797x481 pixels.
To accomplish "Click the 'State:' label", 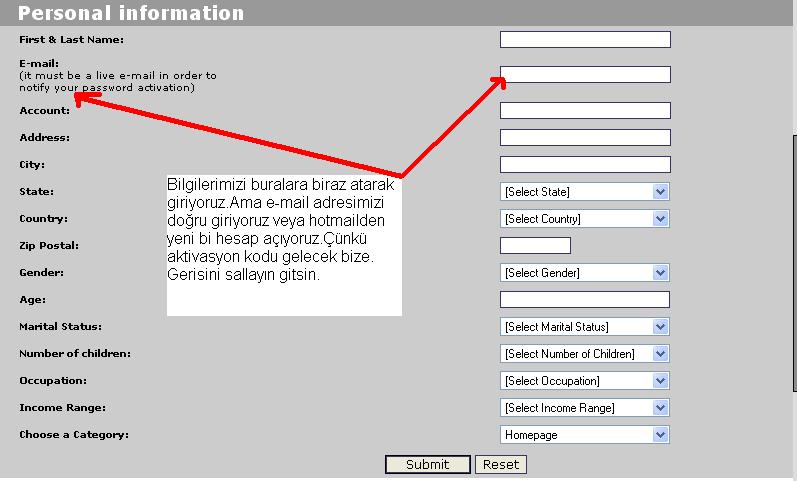I will [37, 192].
